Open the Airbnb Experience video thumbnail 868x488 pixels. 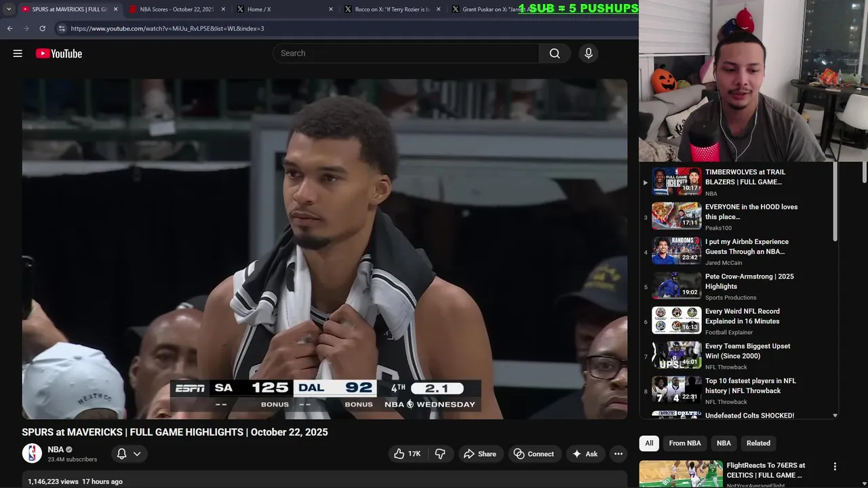click(677, 251)
